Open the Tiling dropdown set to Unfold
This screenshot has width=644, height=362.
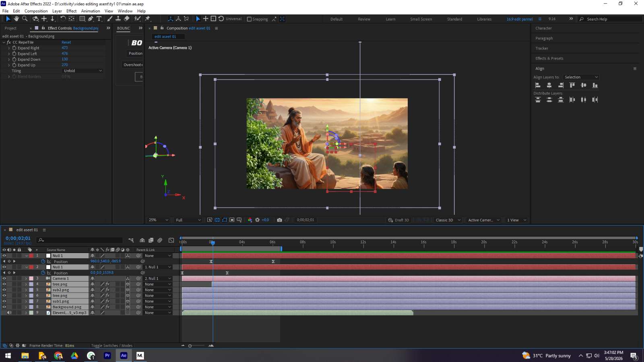(x=83, y=71)
